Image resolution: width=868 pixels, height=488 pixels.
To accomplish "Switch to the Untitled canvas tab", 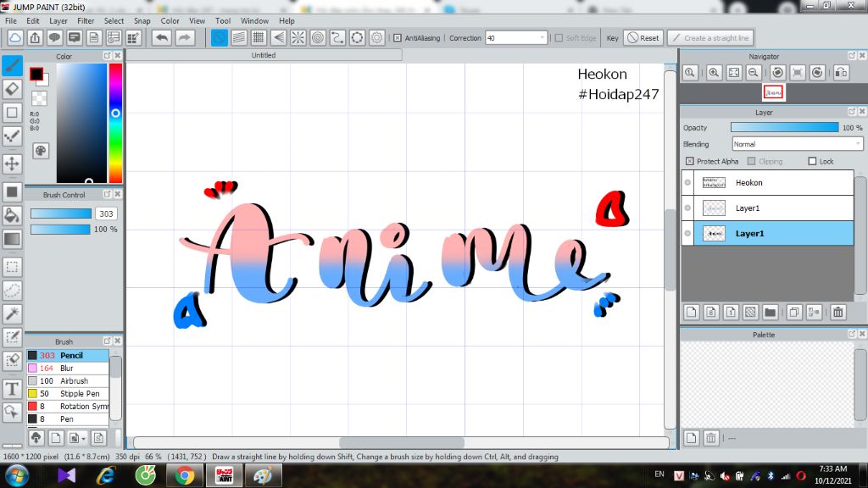I will (264, 55).
